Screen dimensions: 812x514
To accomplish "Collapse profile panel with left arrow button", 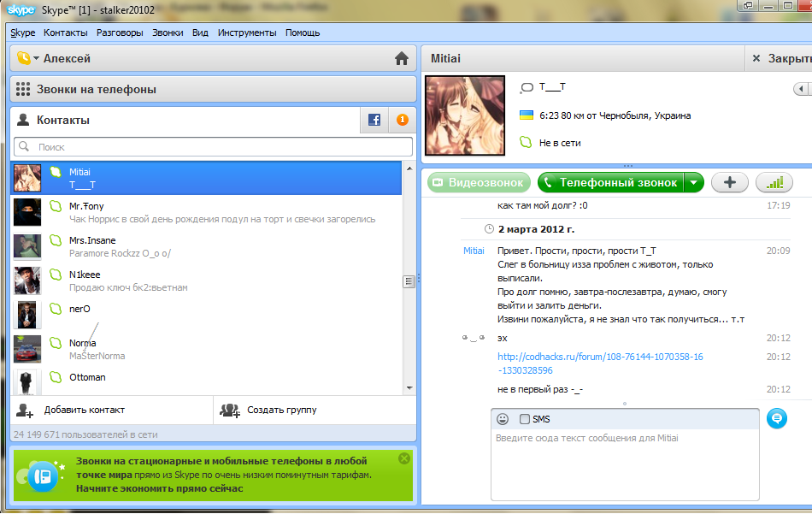I will [802, 89].
